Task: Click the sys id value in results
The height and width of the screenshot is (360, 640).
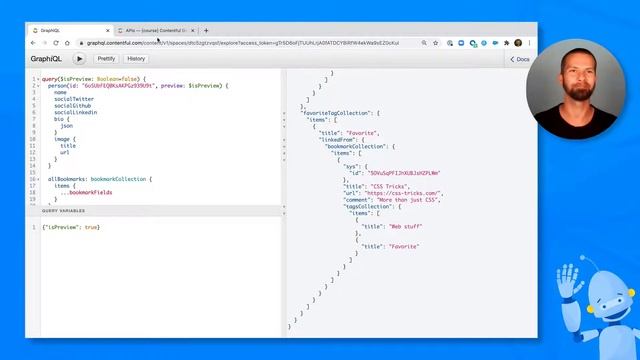Action: click(x=404, y=173)
